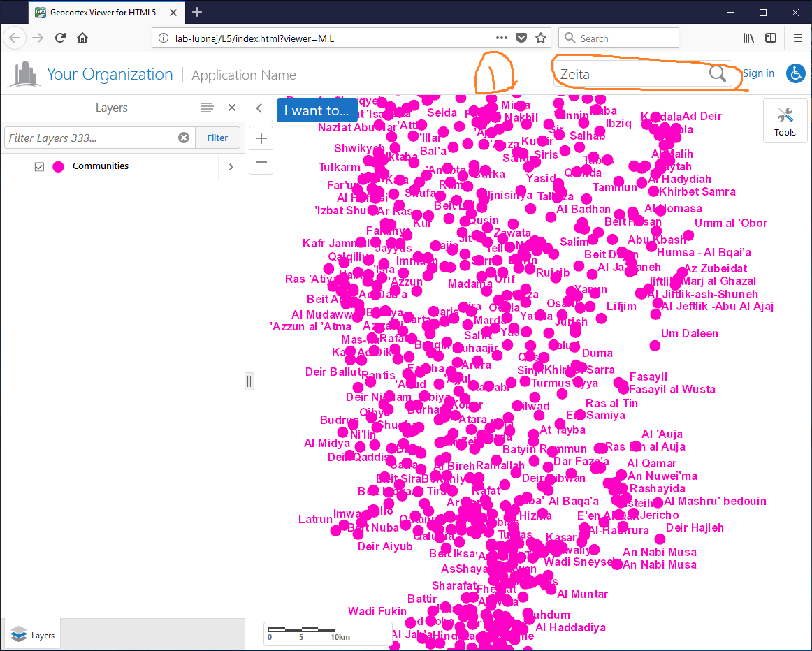Viewport: 812px width, 651px height.
Task: Click the Al Haddadiya map label
Action: point(570,628)
